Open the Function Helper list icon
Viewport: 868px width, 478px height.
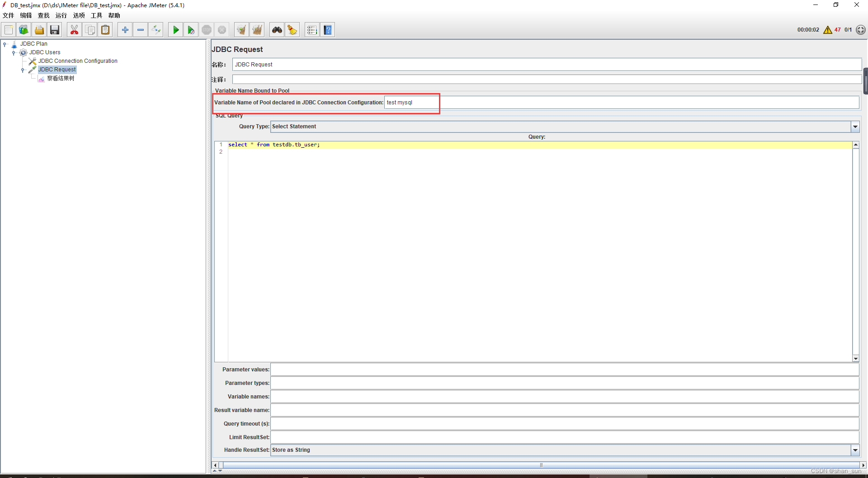312,30
